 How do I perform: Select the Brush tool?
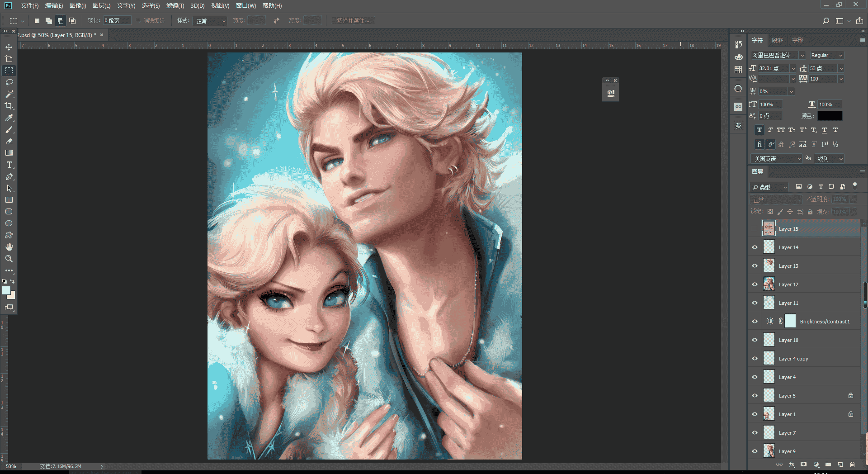pos(9,130)
